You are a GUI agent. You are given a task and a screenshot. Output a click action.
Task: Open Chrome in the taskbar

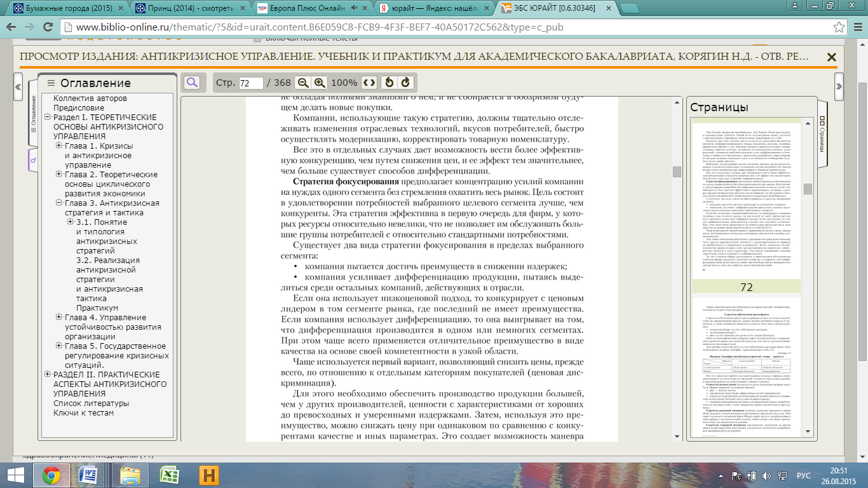coord(52,475)
